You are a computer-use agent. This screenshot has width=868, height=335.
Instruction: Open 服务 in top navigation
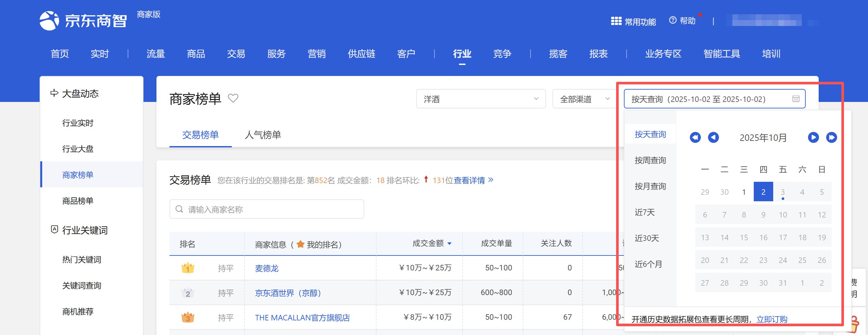276,54
